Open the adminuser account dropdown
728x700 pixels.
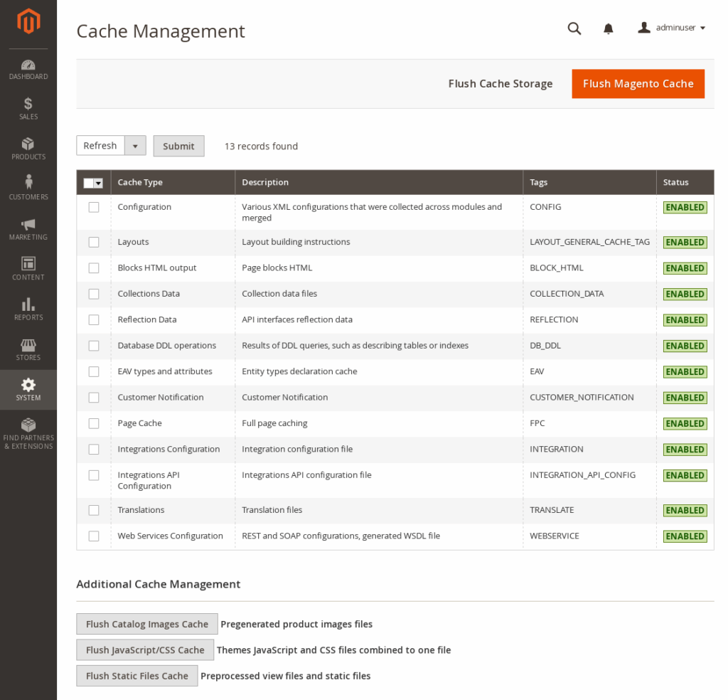click(671, 28)
